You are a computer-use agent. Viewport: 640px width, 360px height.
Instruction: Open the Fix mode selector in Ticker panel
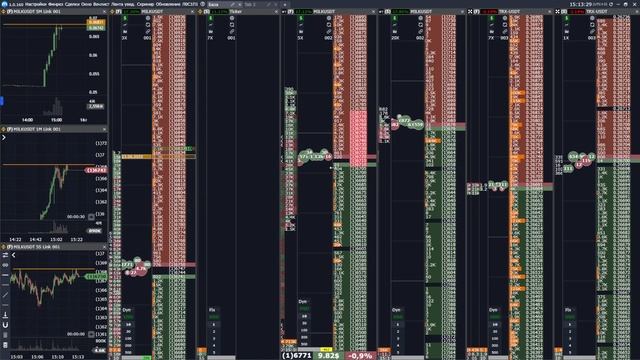click(212, 310)
